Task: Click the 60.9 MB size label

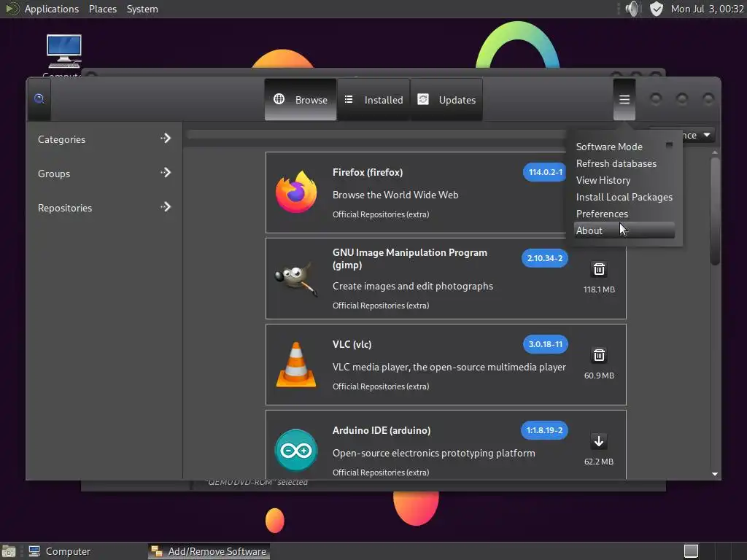Action: coord(599,376)
